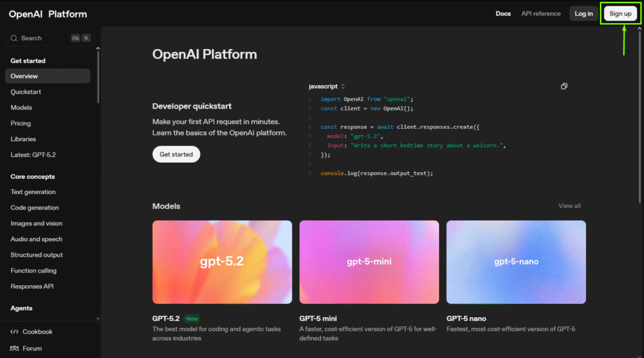Click the Developer quickstart heading
The image size is (644, 358).
(192, 106)
